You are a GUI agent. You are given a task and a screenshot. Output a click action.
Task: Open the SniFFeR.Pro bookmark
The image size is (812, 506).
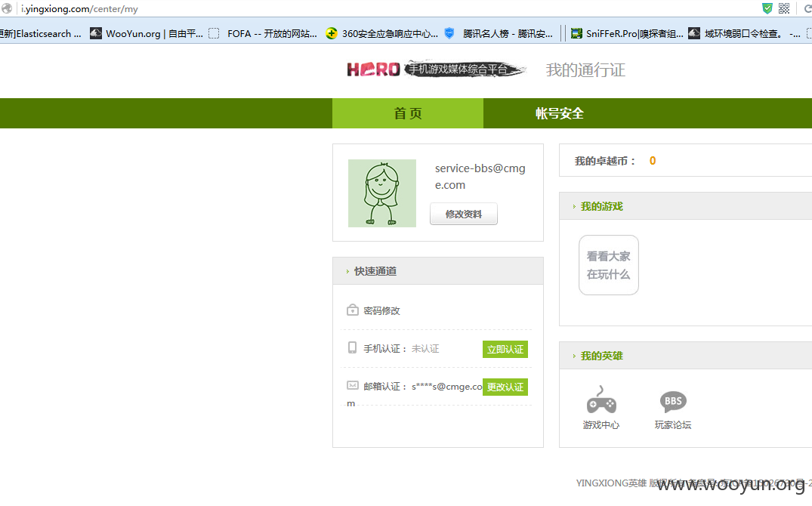[627, 34]
